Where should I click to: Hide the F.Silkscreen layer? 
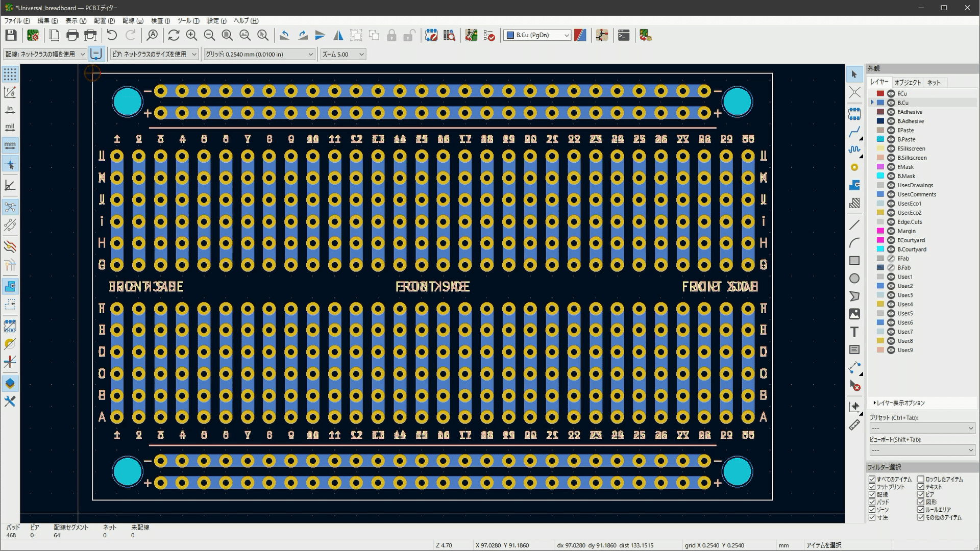891,148
